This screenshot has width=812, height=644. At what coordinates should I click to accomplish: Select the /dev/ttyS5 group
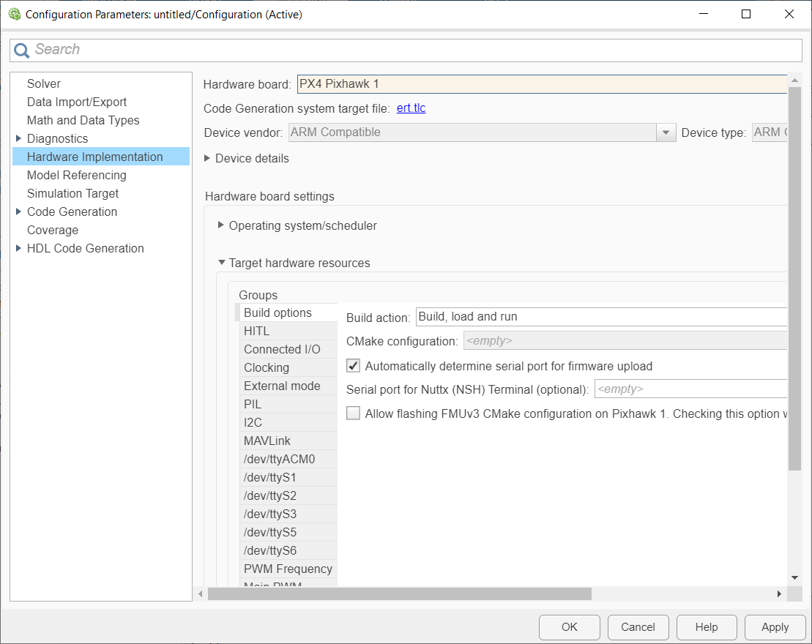[288, 532]
